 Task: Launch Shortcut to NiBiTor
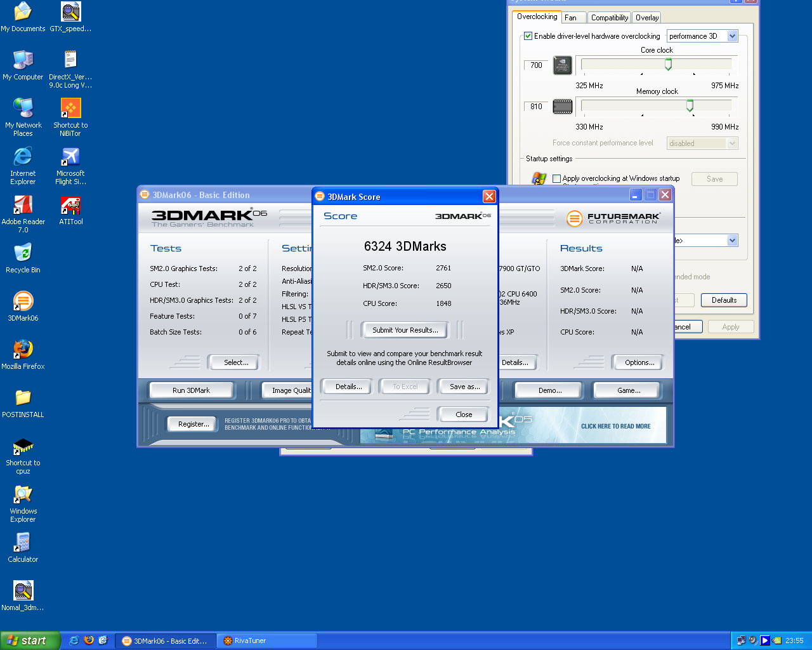(x=70, y=117)
